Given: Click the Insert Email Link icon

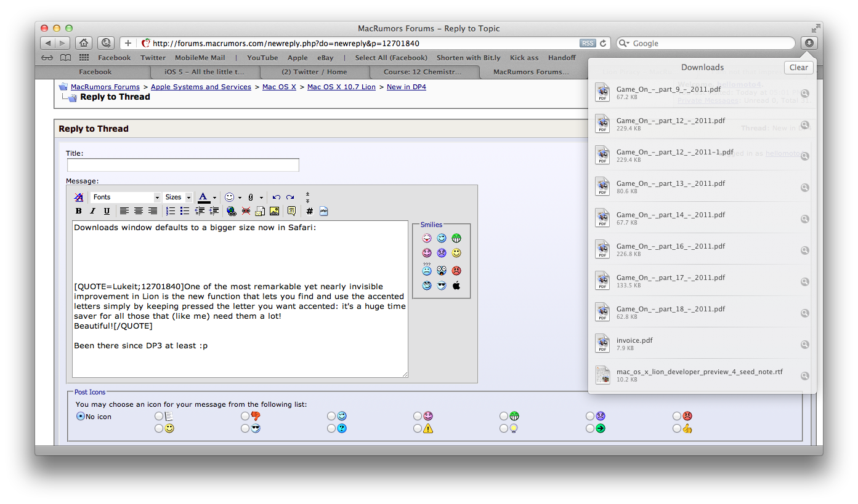Looking at the screenshot, I should click(260, 211).
